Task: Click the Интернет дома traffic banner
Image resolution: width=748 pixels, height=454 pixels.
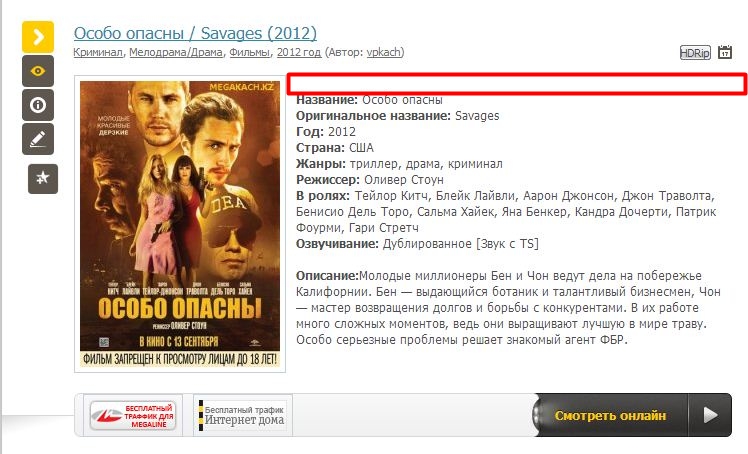Action: click(242, 415)
